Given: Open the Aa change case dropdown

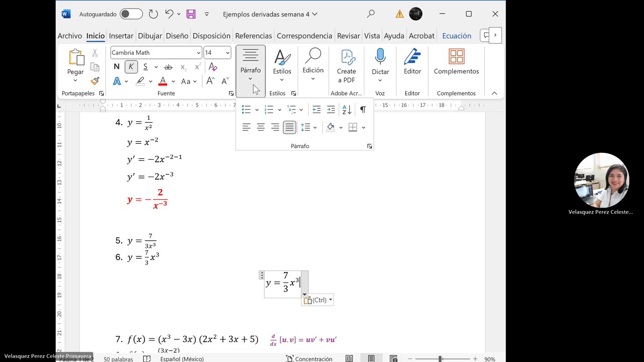Looking at the screenshot, I should click(189, 81).
